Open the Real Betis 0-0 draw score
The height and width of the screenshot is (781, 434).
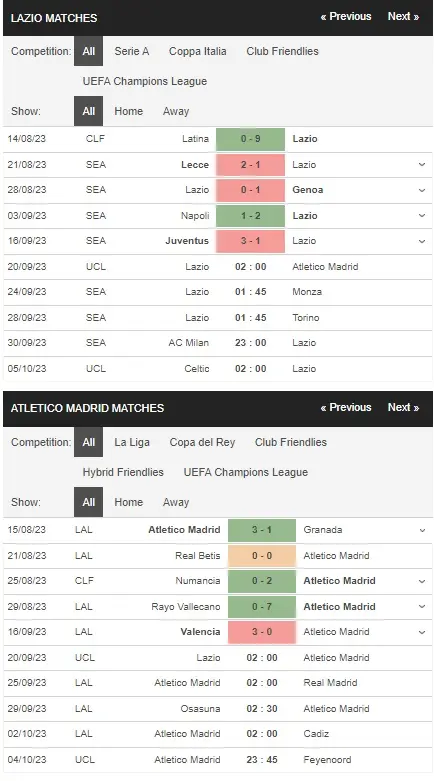(262, 556)
